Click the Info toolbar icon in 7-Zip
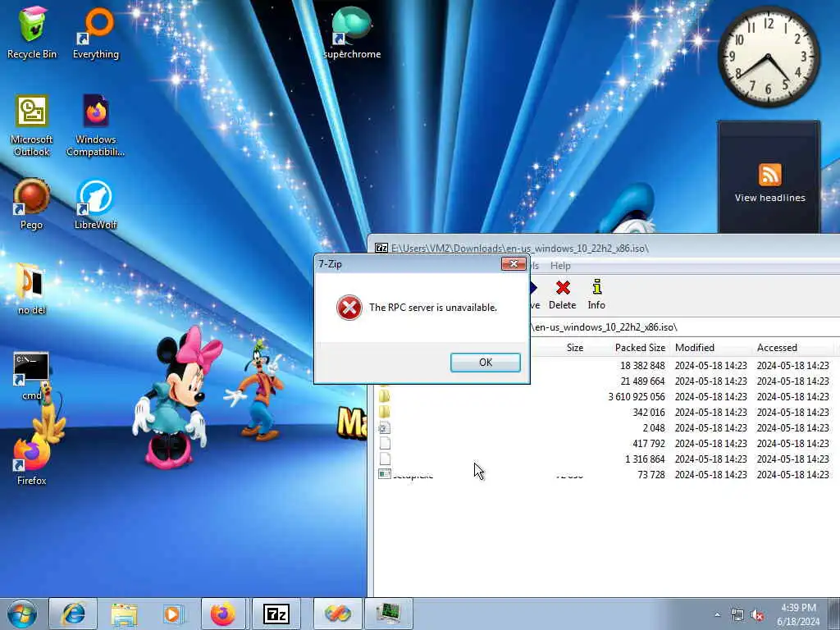The image size is (840, 630). click(596, 294)
